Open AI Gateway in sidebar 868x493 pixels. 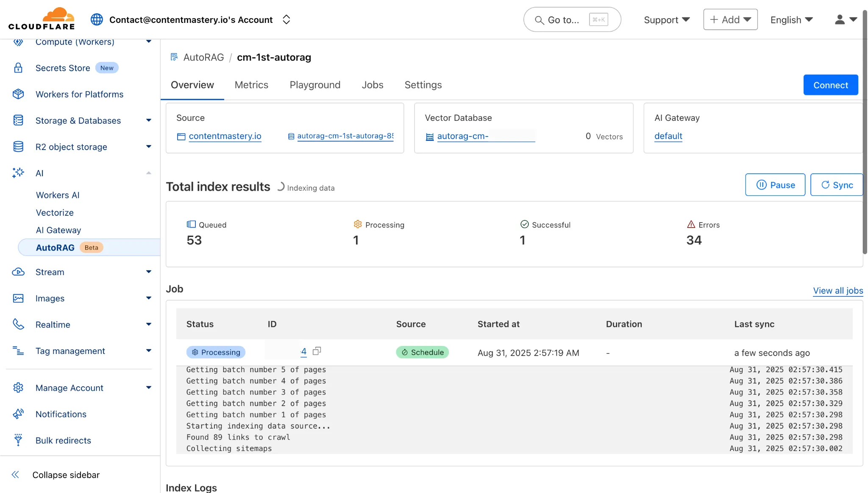(58, 230)
